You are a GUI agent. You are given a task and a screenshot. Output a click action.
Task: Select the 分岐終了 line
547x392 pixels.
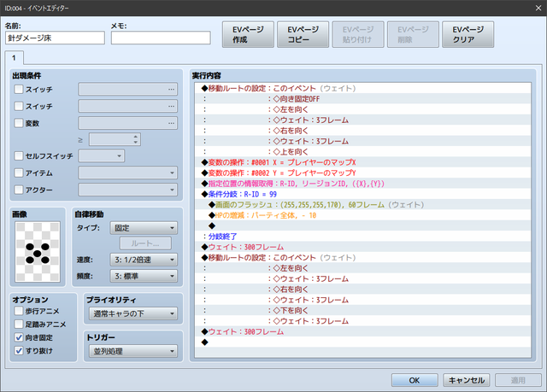coord(362,237)
